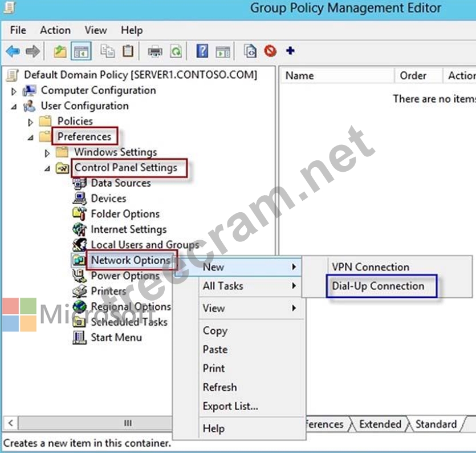Click the Local Users and Groups icon

80,245
